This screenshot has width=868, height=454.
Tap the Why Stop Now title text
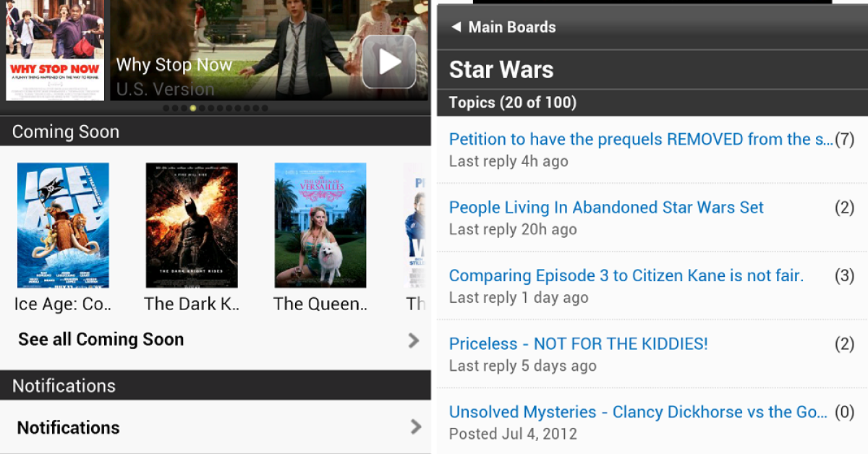click(x=174, y=64)
